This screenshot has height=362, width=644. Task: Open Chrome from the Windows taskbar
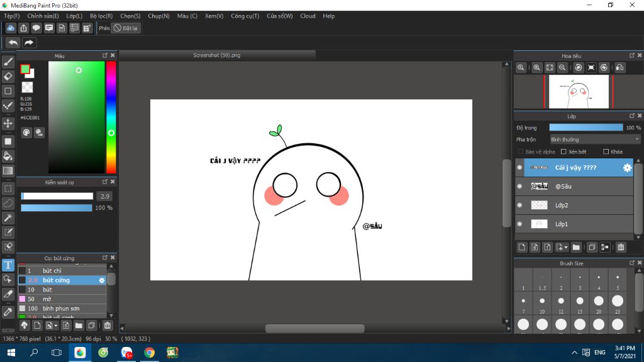click(150, 353)
